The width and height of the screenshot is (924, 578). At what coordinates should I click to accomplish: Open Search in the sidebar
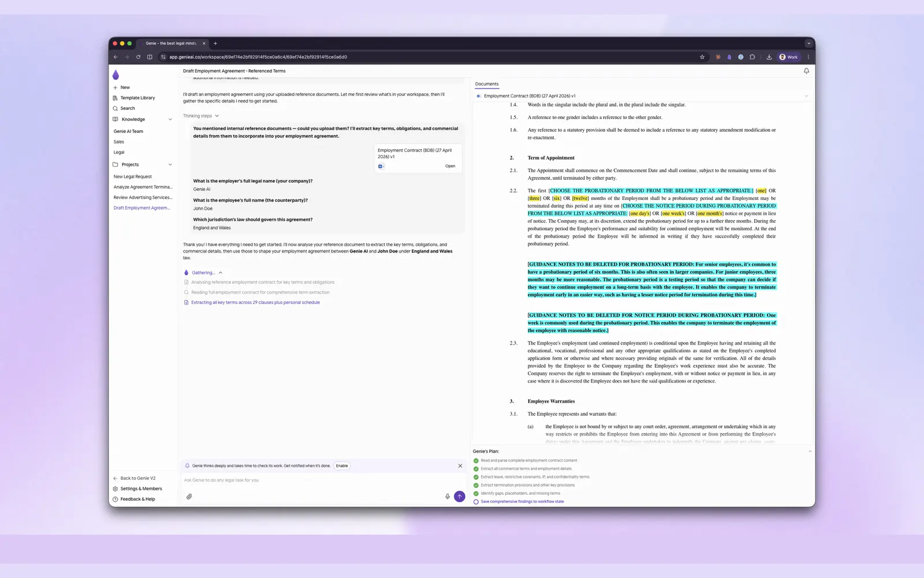[124, 108]
